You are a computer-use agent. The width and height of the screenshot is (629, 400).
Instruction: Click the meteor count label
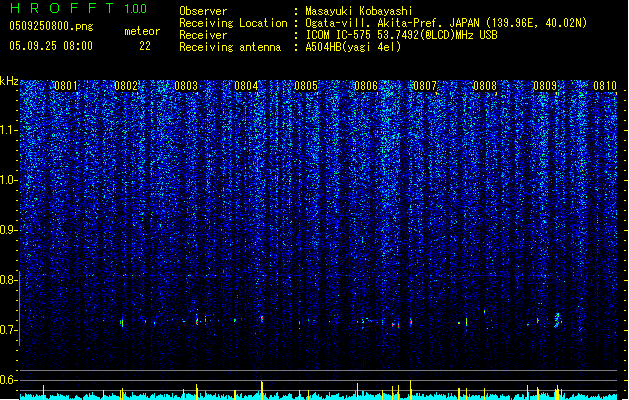pos(142,31)
